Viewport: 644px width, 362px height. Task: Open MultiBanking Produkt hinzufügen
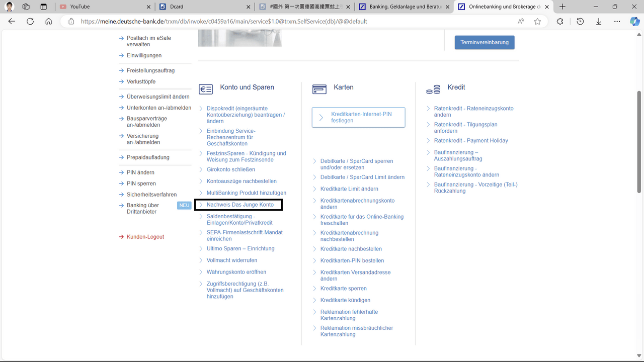coord(247,193)
